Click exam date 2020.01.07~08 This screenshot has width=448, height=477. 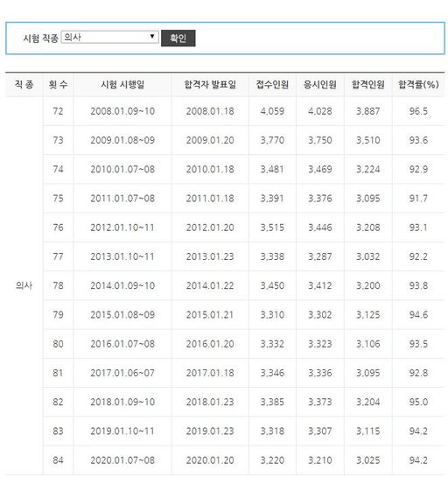click(122, 460)
